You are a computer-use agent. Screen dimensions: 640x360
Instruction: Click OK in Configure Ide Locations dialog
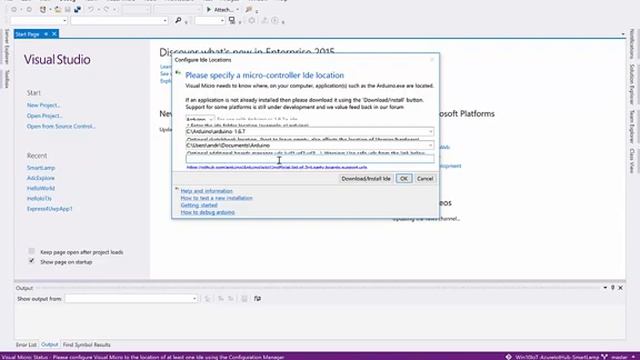pos(404,178)
